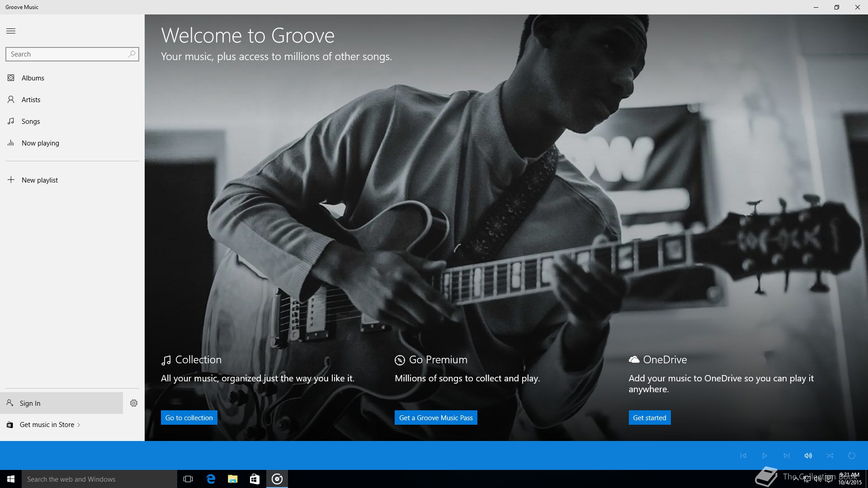Viewport: 868px width, 488px height.
Task: Open the Now playing view
Action: pos(72,143)
